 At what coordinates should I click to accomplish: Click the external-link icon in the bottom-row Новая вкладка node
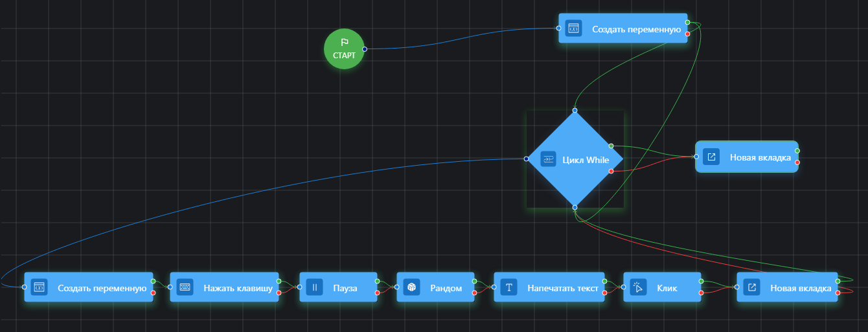pos(751,287)
